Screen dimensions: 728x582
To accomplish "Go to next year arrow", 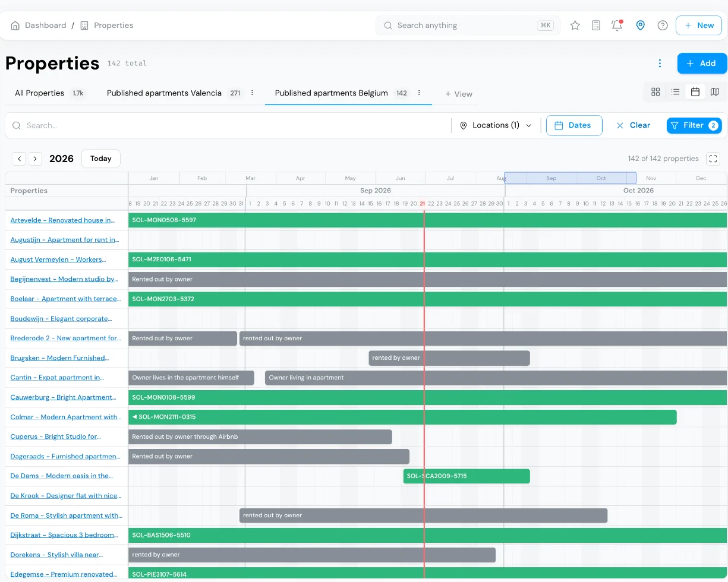I will pos(36,159).
